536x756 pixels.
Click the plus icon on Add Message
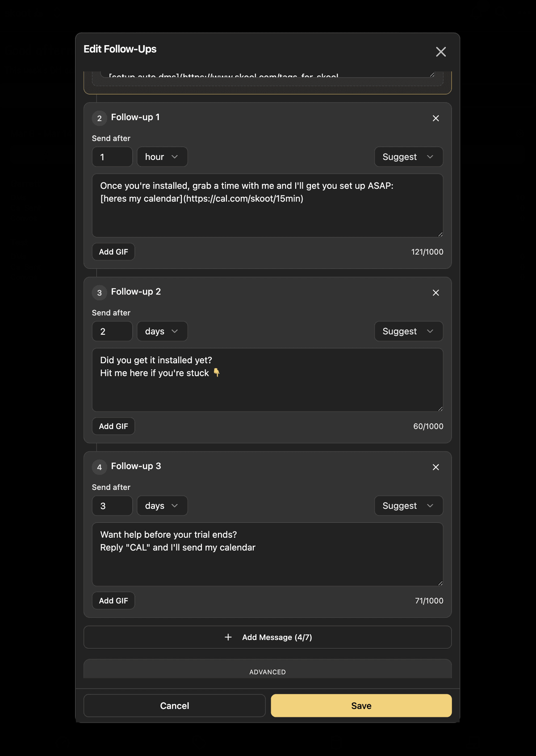(228, 637)
